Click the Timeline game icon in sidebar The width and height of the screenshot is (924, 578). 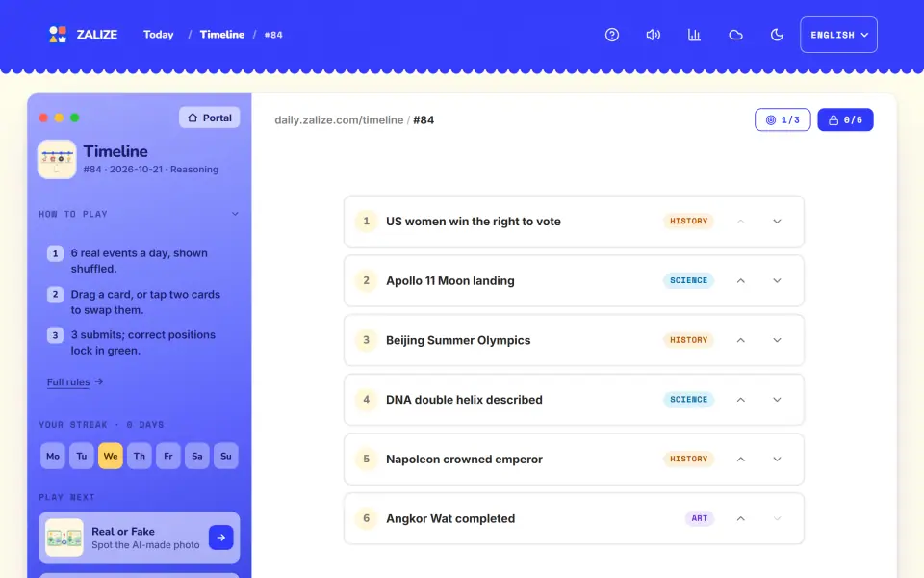coord(57,159)
